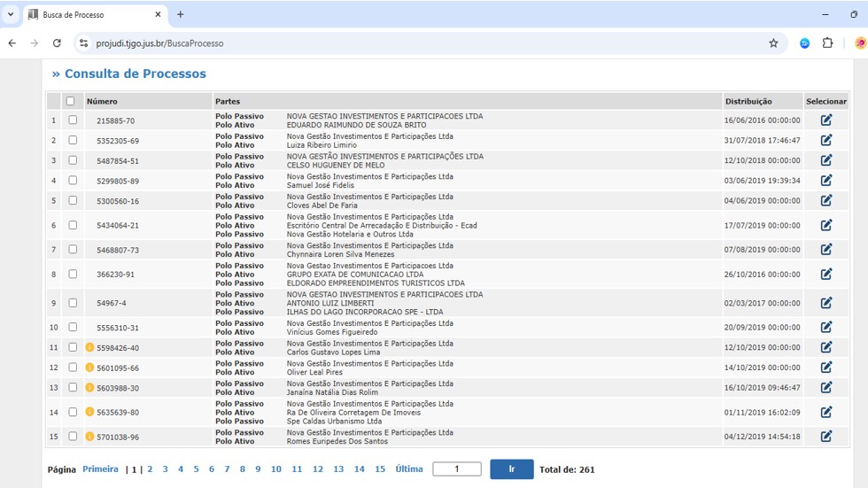Image resolution: width=868 pixels, height=488 pixels.
Task: Navigate to page 7 link
Action: tap(227, 469)
